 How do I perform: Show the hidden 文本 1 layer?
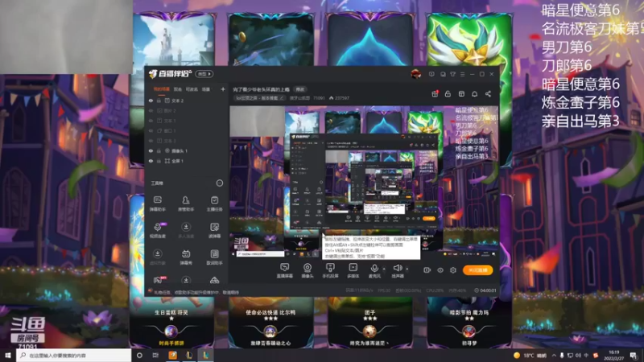151,121
